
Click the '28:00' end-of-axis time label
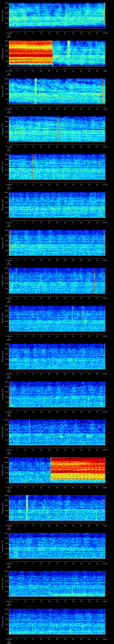tap(105, 450)
